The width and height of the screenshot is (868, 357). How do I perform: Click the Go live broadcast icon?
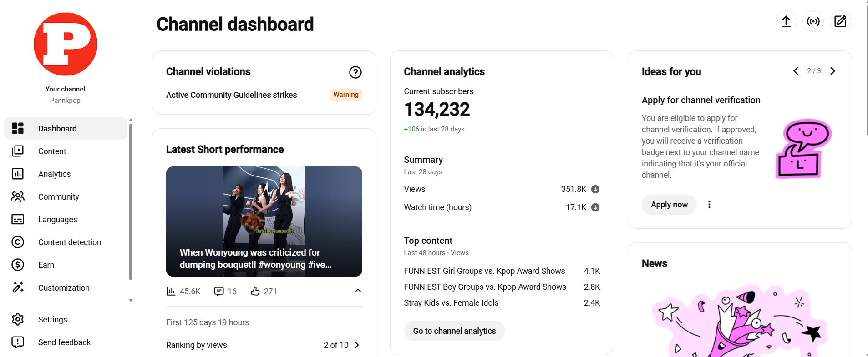(x=813, y=21)
